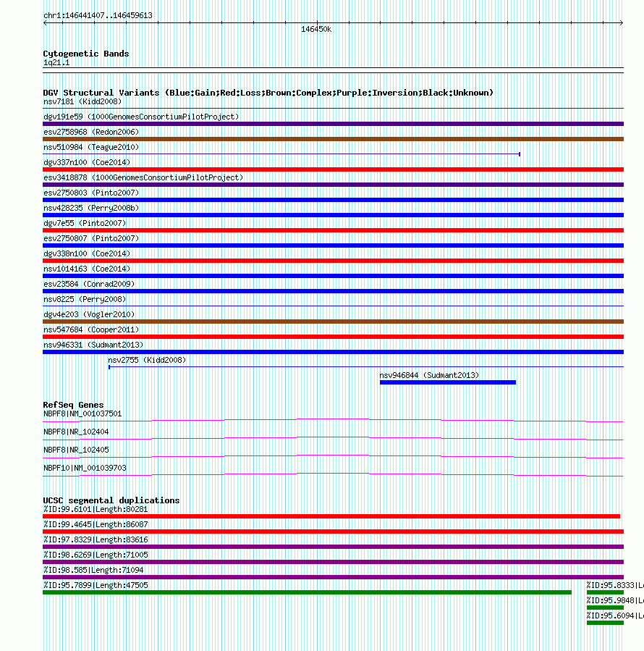Viewport: 644px width, 651px height.
Task: Click the %ID:99.4645|Length:86087 duplication label
Action: tap(96, 525)
